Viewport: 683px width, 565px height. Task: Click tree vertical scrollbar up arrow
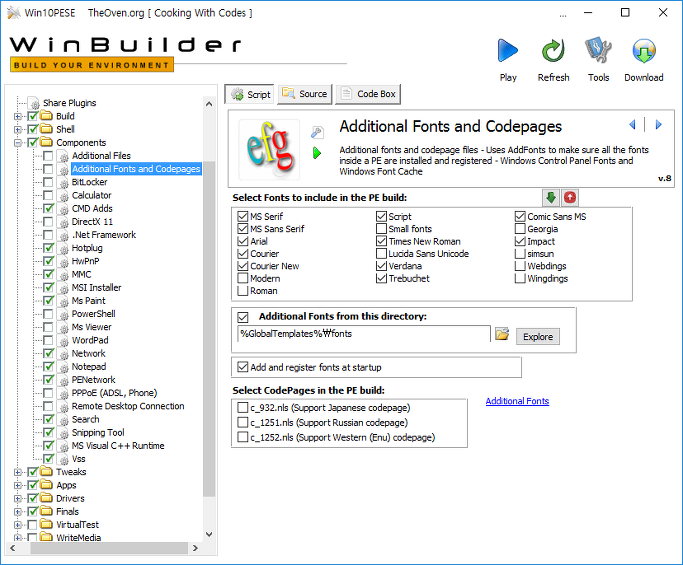tap(209, 104)
